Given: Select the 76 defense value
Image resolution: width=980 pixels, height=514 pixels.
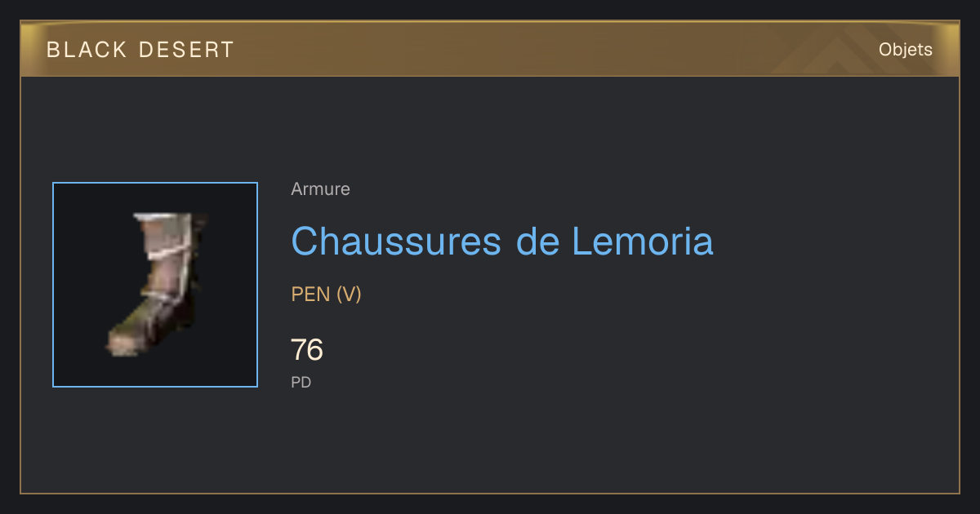Looking at the screenshot, I should click(x=307, y=350).
